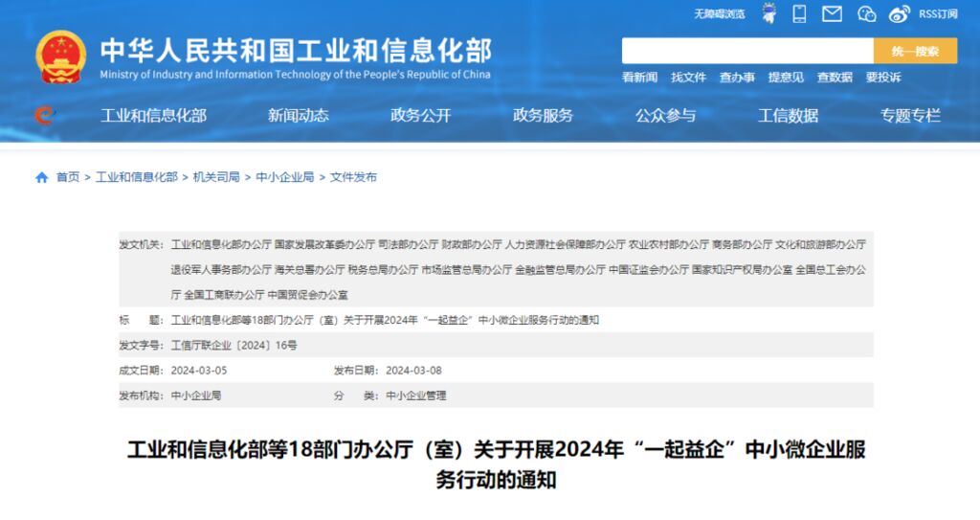Viewport: 980px width, 520px height.
Task: Focus the site search input field
Action: point(747,51)
